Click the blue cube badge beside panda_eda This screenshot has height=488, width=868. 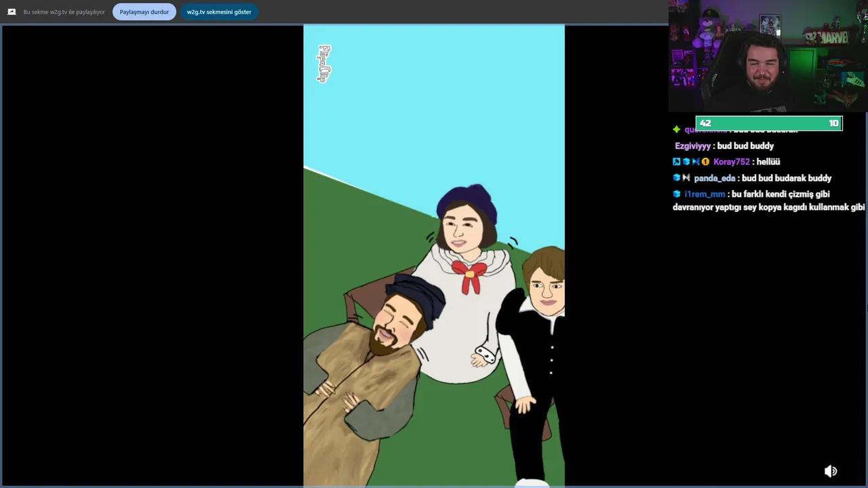point(677,178)
